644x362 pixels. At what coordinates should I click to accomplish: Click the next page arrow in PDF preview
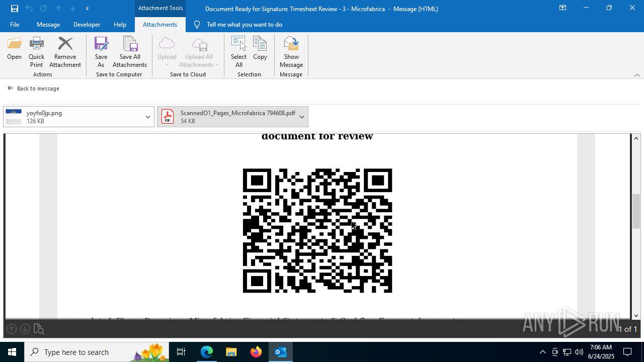[x=25, y=329]
